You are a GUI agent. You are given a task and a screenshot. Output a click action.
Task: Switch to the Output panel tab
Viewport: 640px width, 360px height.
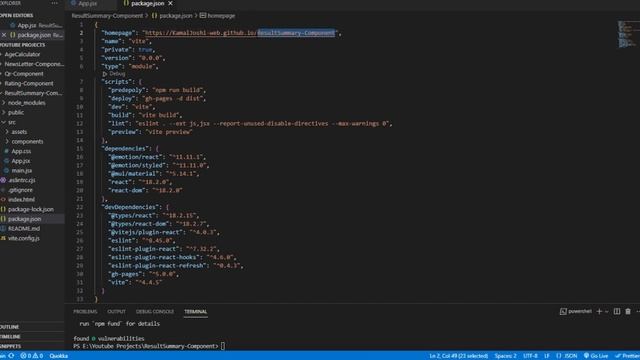(116, 312)
